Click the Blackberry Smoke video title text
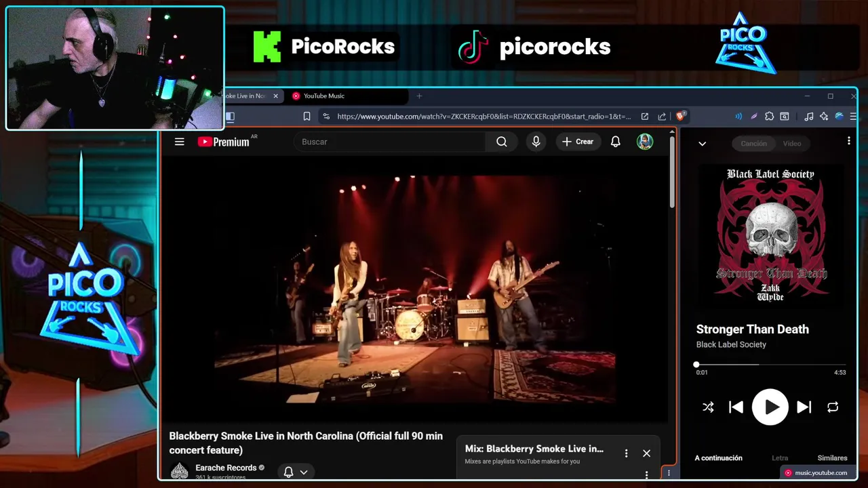 [x=306, y=443]
